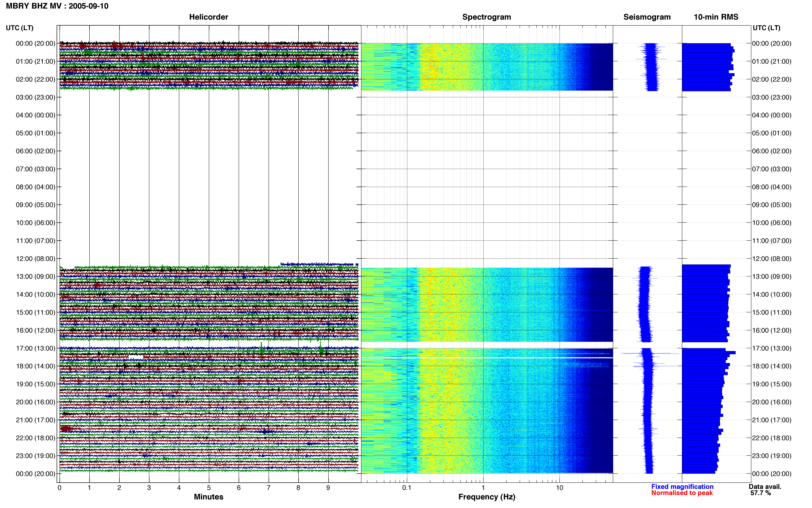Click left axis label "06:00 (02:00)"
Viewport: 812px width, 508px height.
pyautogui.click(x=36, y=151)
